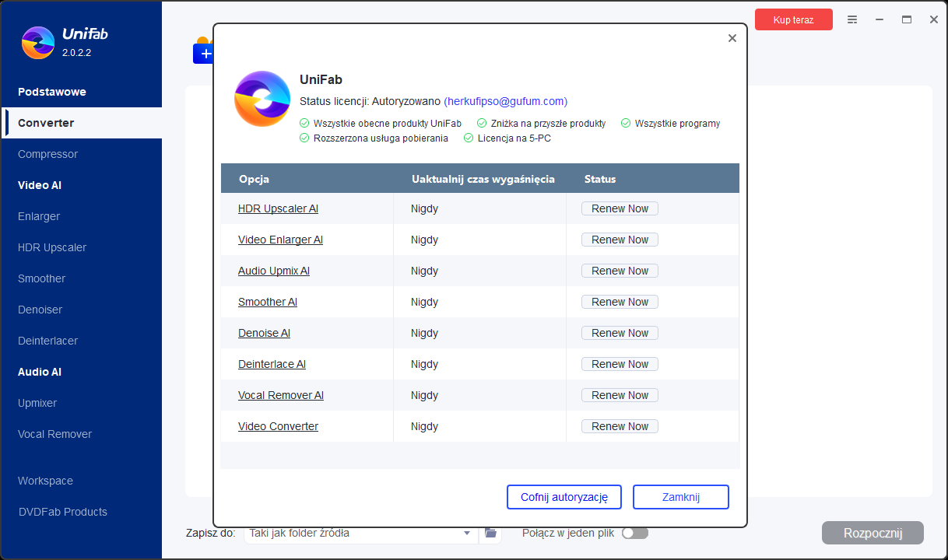Open the Zapisz do folder dropdown
The image size is (948, 560).
pyautogui.click(x=467, y=533)
